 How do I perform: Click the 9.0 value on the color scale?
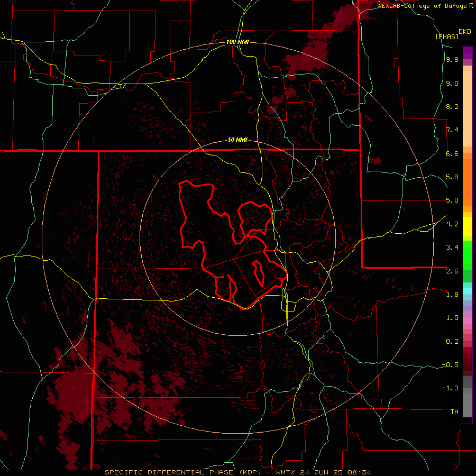click(452, 83)
